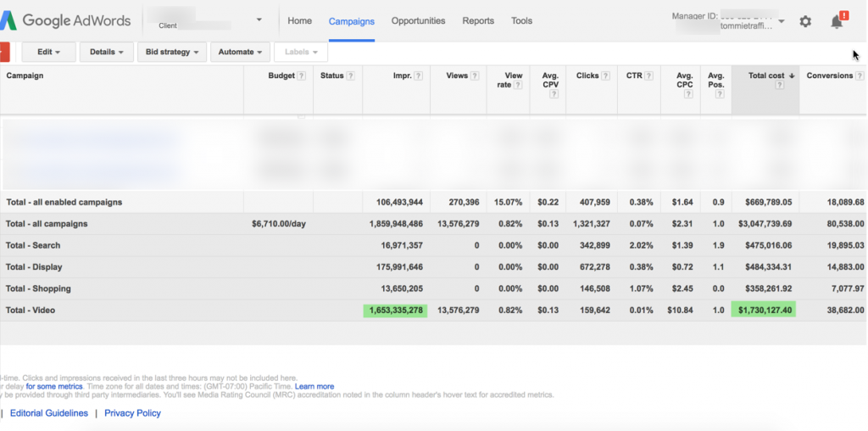Click the $669,789.05 total cost value
Image resolution: width=868 pixels, height=431 pixels.
pyautogui.click(x=768, y=202)
